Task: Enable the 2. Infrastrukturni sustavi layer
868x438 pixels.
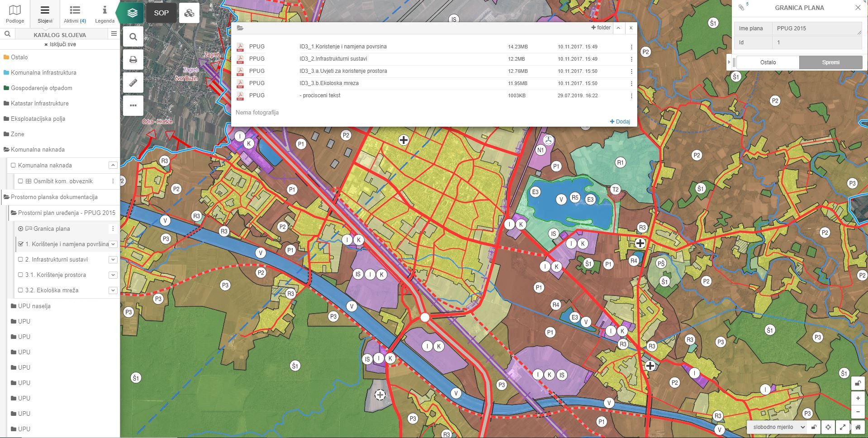Action: [20, 260]
